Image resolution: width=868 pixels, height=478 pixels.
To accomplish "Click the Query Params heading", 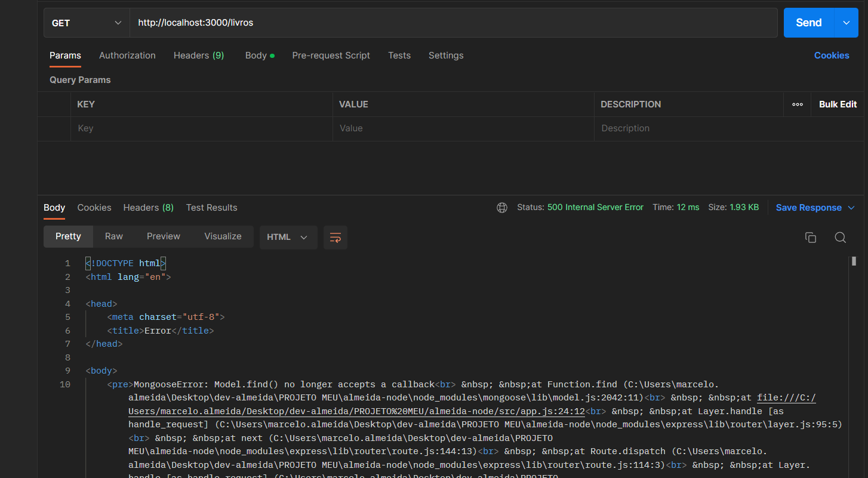I will pyautogui.click(x=80, y=80).
